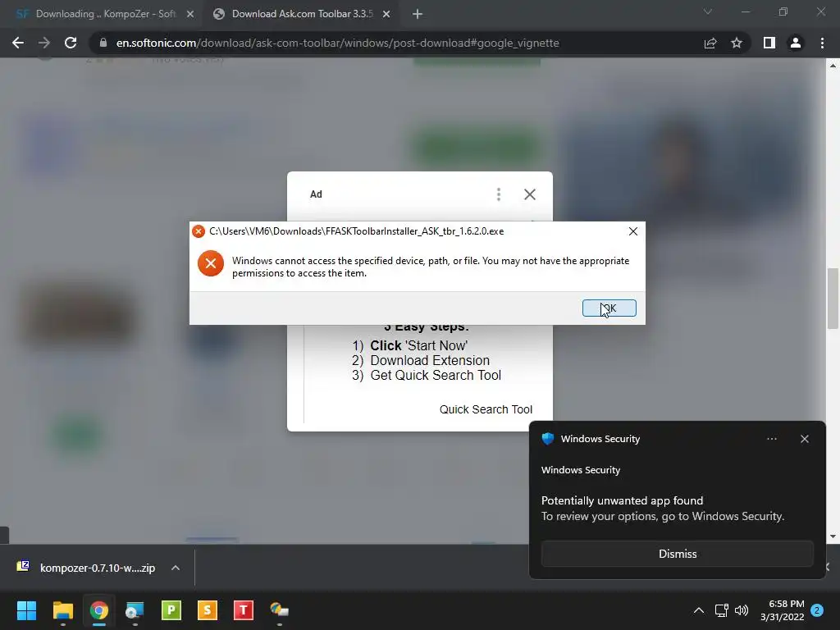Expand kompozer download options arrow

[x=176, y=568]
